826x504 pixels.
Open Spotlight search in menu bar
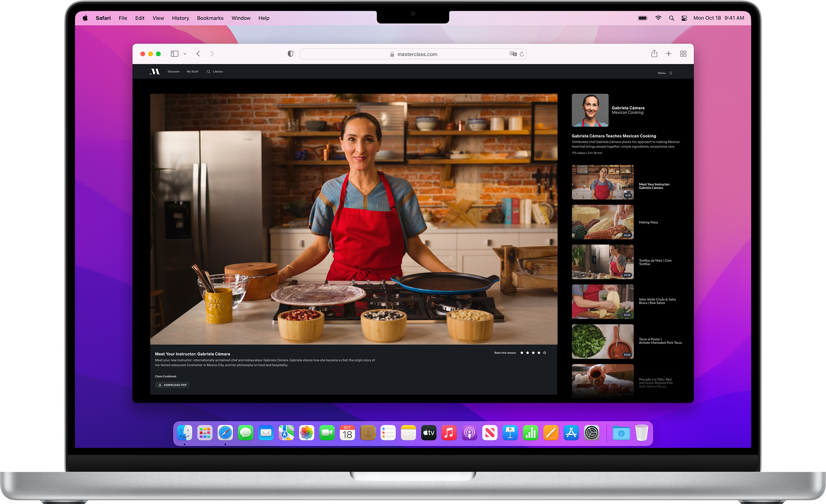click(x=671, y=18)
